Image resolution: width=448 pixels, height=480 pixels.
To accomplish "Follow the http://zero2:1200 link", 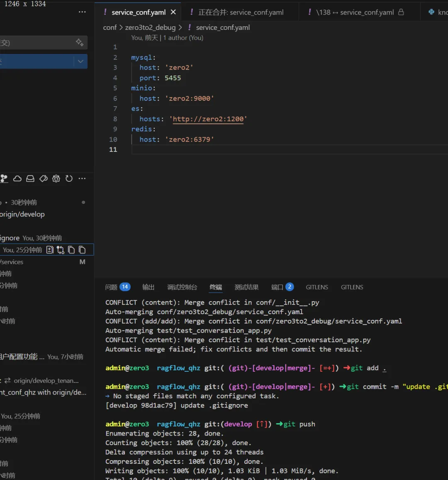I will [x=208, y=119].
